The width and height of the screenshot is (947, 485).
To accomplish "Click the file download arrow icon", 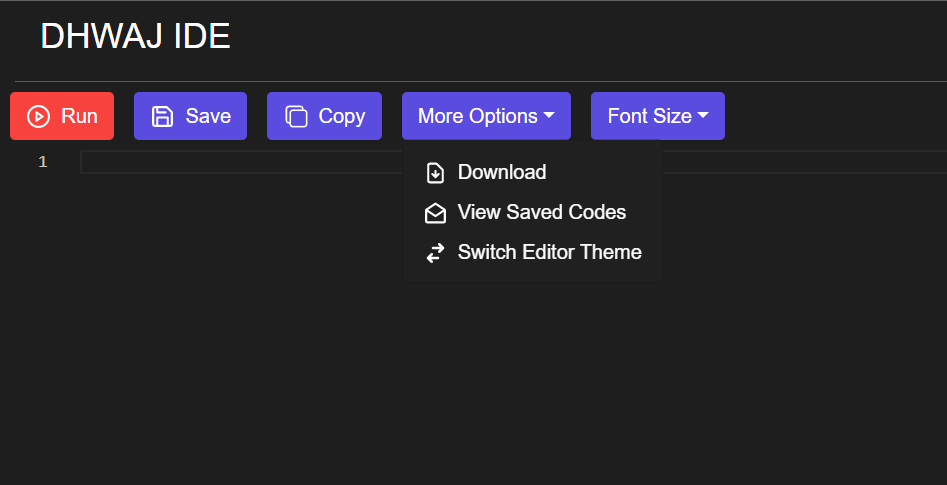I will pyautogui.click(x=435, y=173).
